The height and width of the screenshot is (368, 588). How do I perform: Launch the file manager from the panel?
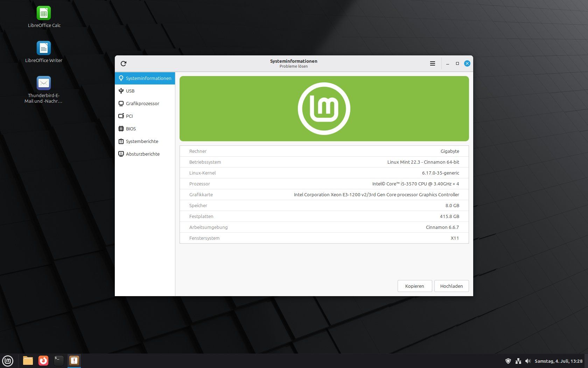pos(28,361)
